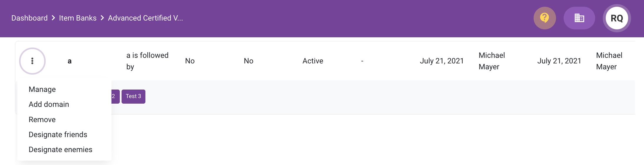Image resolution: width=644 pixels, height=165 pixels.
Task: Select Remove from the actions menu
Action: pos(42,119)
